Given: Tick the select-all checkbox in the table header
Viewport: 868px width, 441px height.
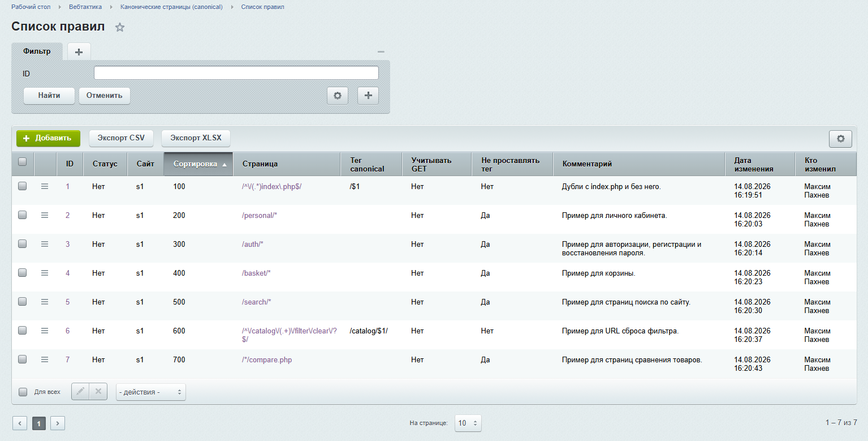Looking at the screenshot, I should point(23,162).
